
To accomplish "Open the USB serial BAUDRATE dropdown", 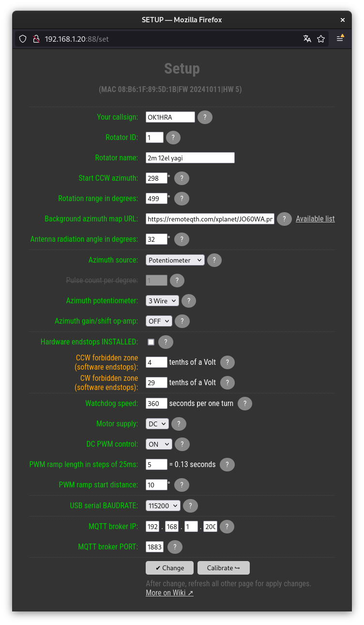I will pos(163,506).
